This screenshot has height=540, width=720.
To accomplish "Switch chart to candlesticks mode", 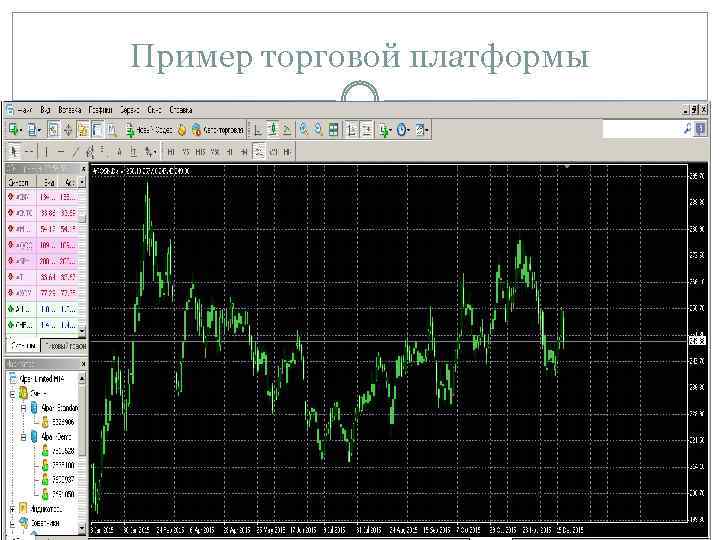I will coord(272,130).
